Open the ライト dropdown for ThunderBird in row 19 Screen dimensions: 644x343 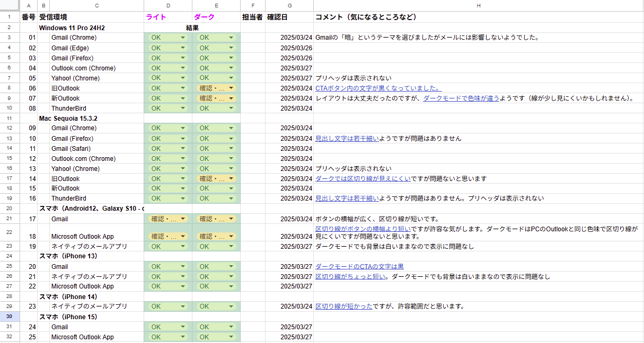pos(183,199)
